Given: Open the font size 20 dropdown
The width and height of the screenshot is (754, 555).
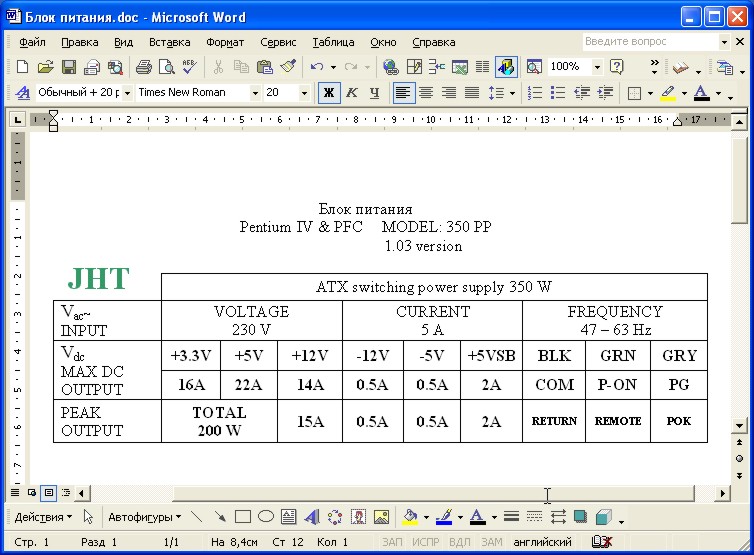Looking at the screenshot, I should click(304, 93).
